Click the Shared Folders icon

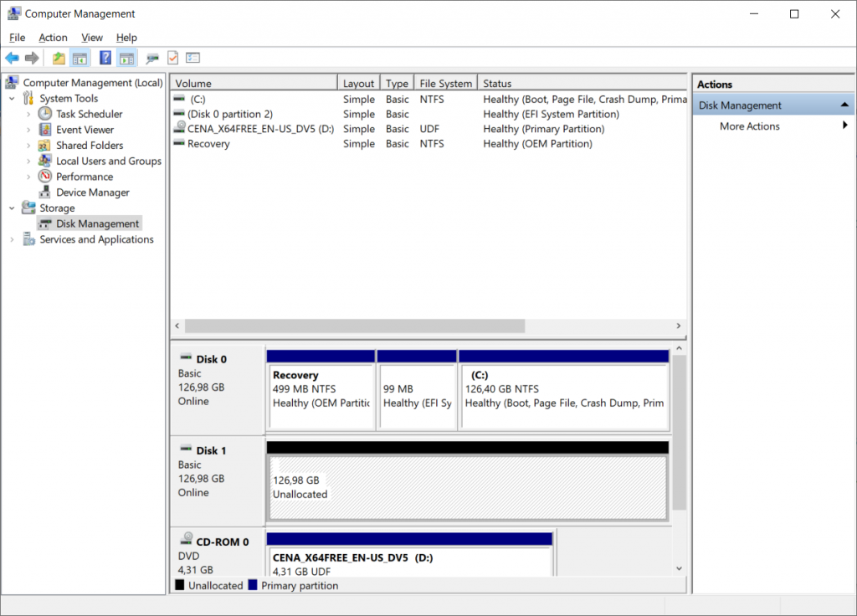coord(45,146)
